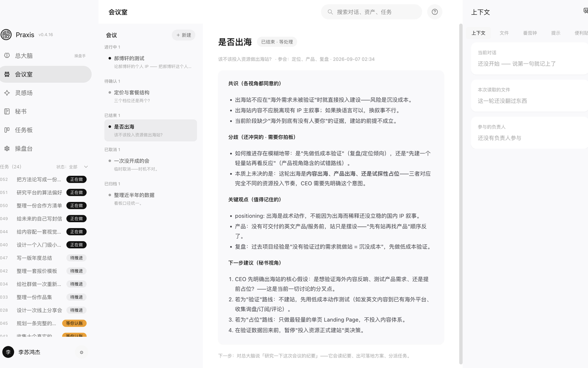The image size is (588, 368).
Task: Select task 研究平台的算法偏好
Action: click(x=44, y=192)
